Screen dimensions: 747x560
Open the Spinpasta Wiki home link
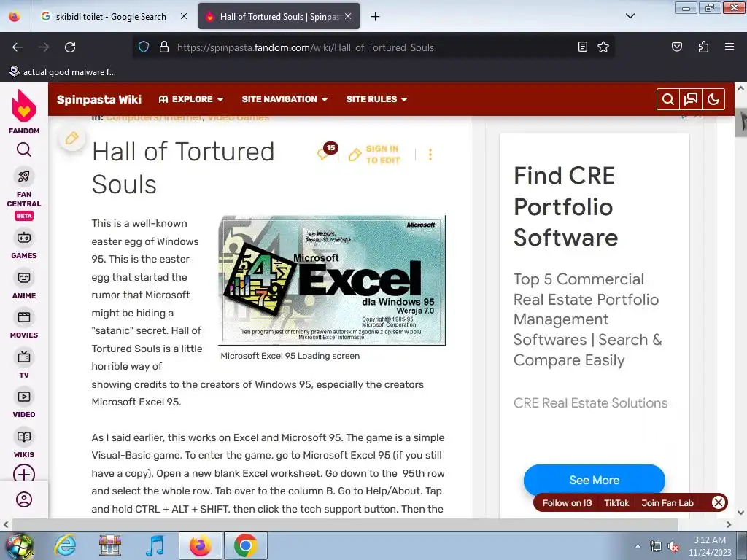click(x=99, y=99)
